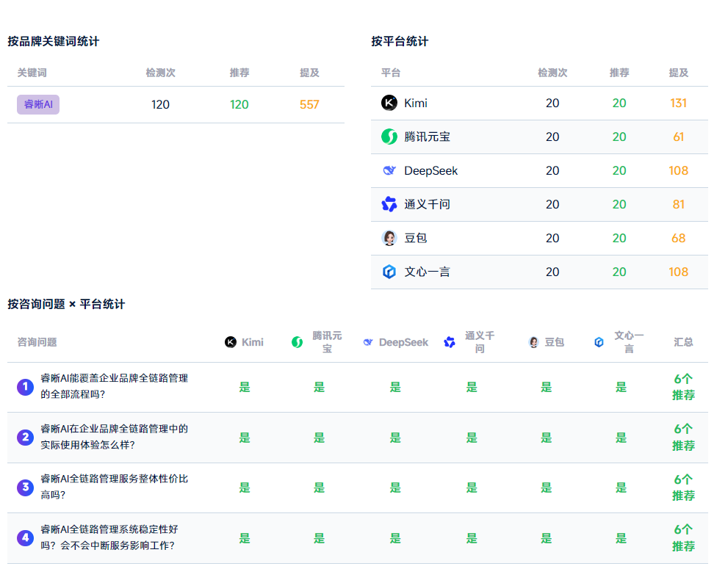
Task: Click question 1 summary 6个推荐
Action: [683, 387]
